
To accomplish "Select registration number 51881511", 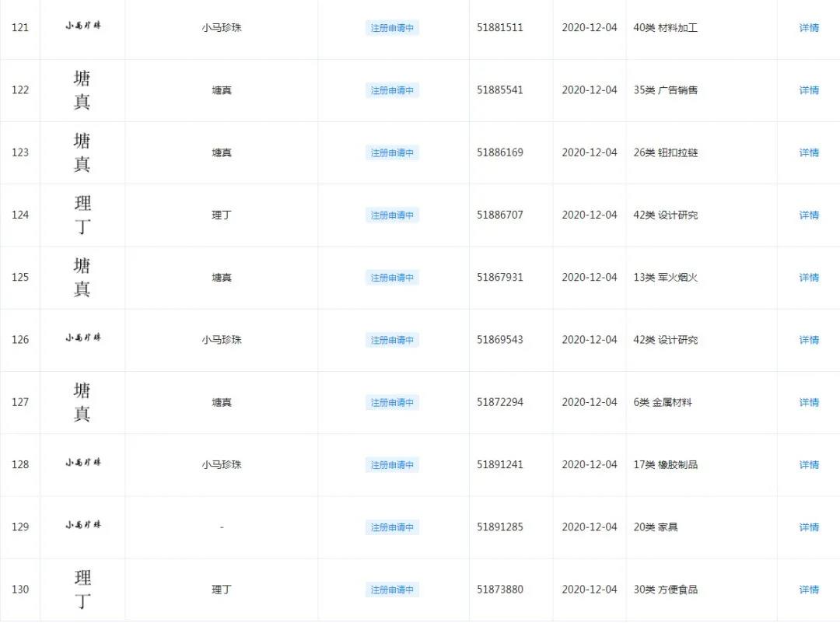I will [x=500, y=27].
